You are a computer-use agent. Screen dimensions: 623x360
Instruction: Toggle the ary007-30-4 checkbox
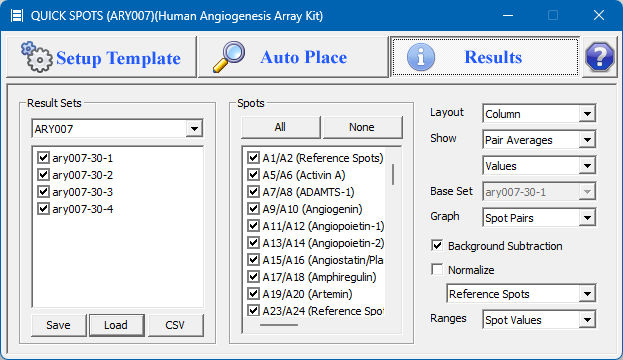click(43, 209)
